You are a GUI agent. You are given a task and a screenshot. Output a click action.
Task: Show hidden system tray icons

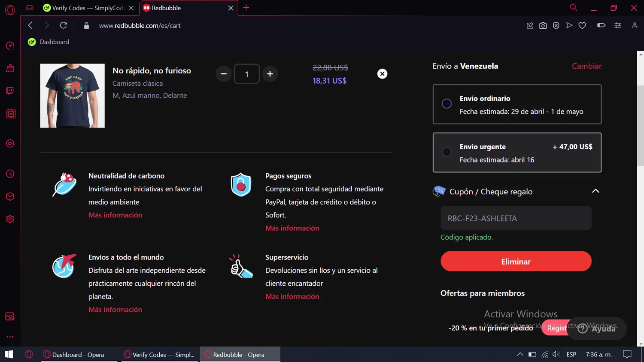point(520,354)
